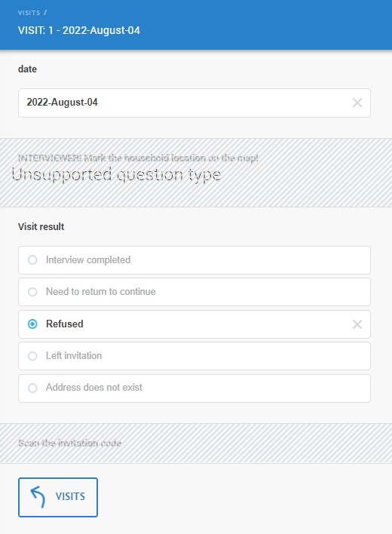Click the Unsupported question type map area
Image resolution: width=392 pixels, height=534 pixels.
pos(116,175)
